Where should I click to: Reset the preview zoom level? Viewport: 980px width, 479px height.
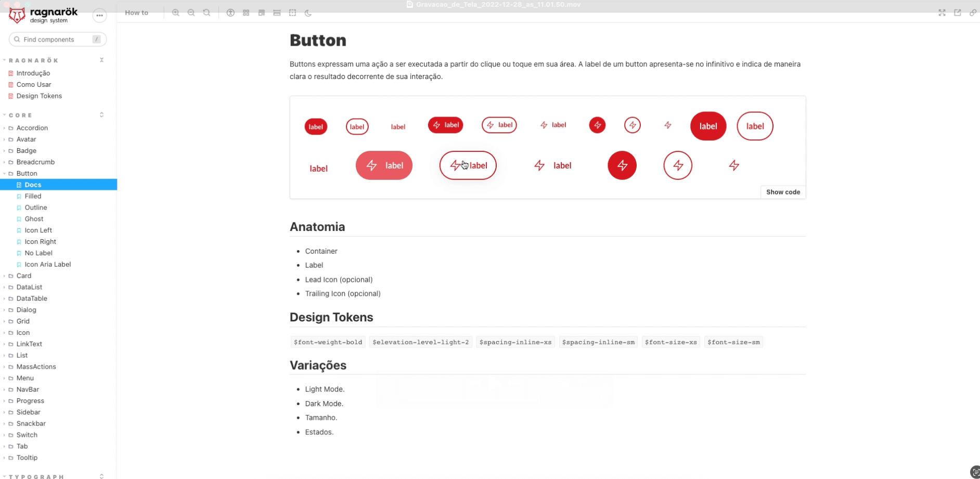tap(207, 13)
